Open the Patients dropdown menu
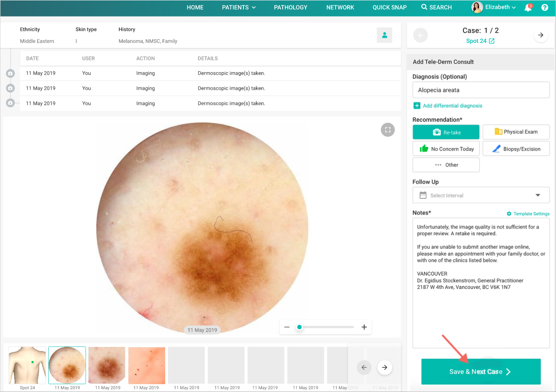Image resolution: width=556 pixels, height=392 pixels. tap(239, 7)
